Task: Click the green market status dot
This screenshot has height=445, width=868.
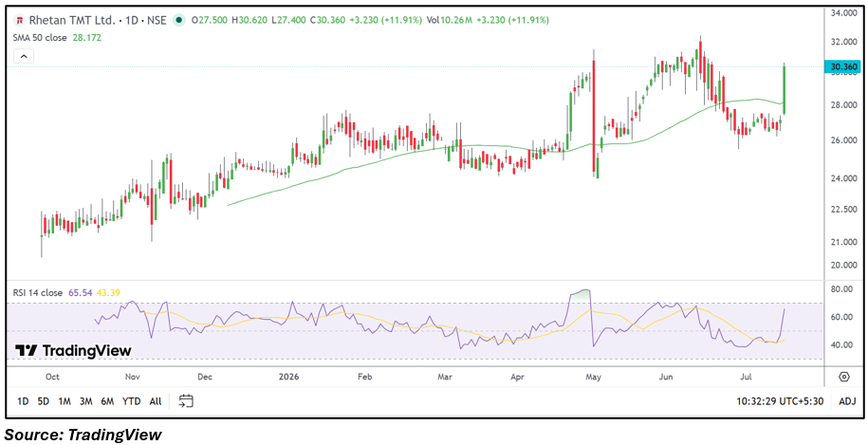Action: click(x=178, y=21)
